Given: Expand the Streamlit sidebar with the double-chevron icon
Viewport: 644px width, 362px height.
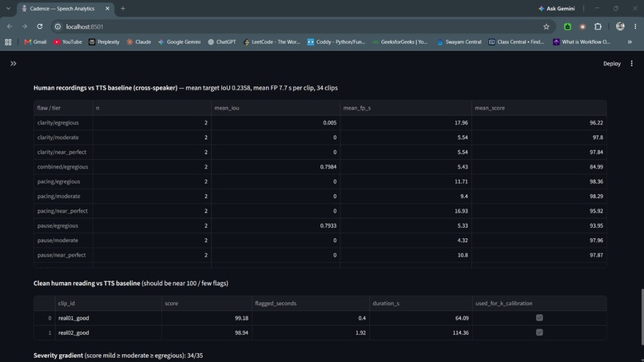Looking at the screenshot, I should 13,64.
